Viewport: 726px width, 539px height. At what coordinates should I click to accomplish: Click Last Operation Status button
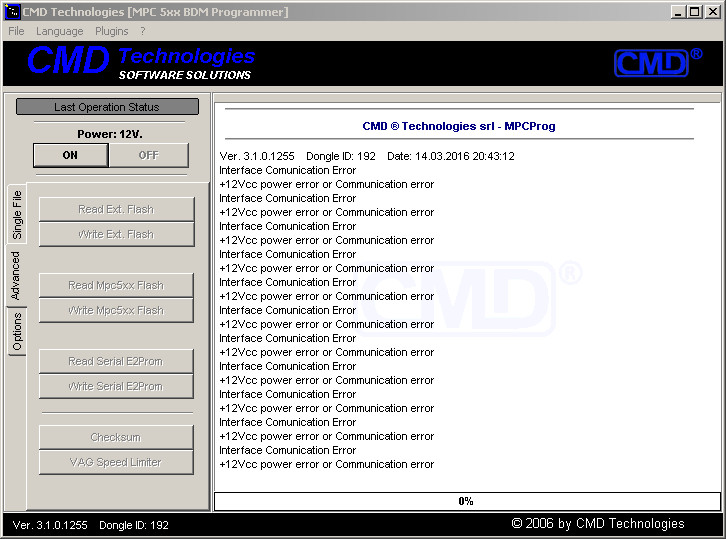[x=107, y=107]
